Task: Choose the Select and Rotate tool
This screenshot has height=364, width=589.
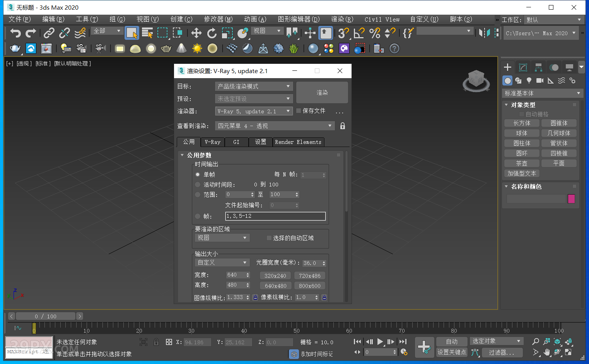Action: tap(212, 33)
